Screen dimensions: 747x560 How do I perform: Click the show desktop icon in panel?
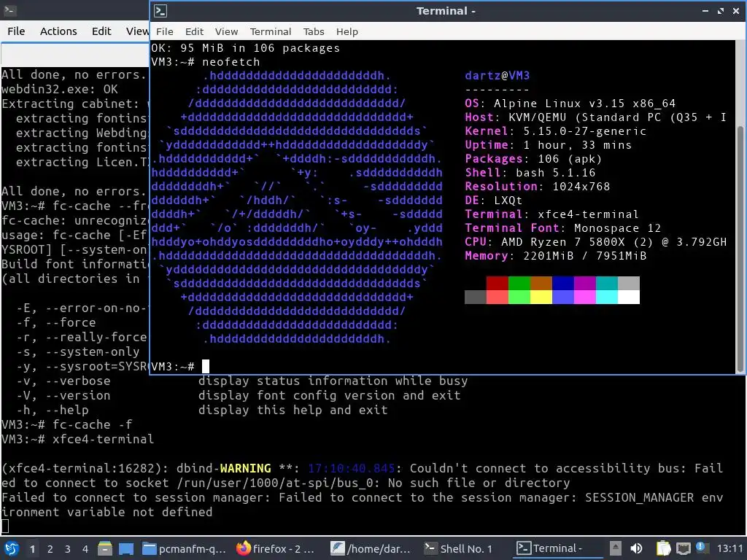(126, 548)
